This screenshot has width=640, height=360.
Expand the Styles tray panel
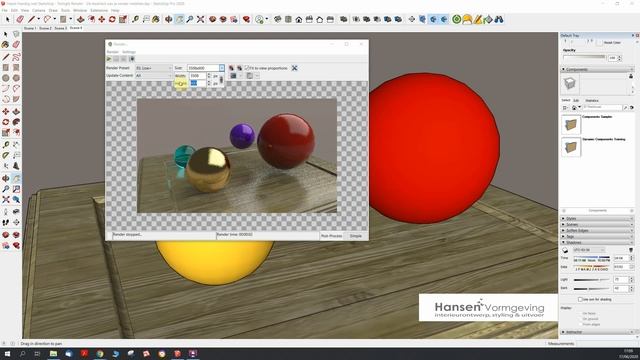click(598, 219)
